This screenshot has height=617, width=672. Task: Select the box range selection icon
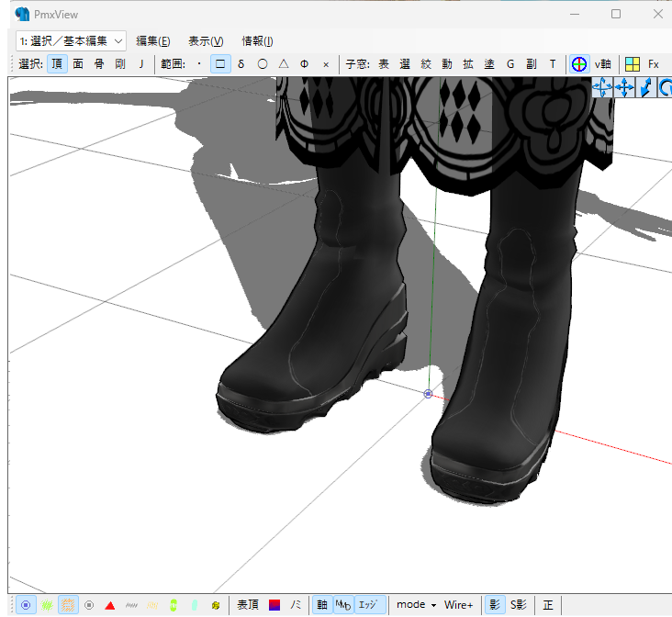[220, 64]
